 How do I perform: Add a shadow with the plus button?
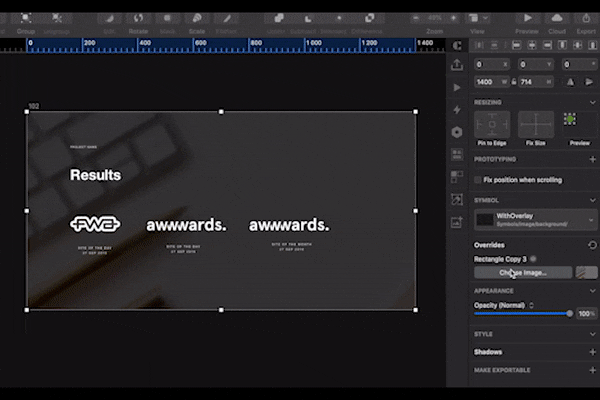click(592, 352)
